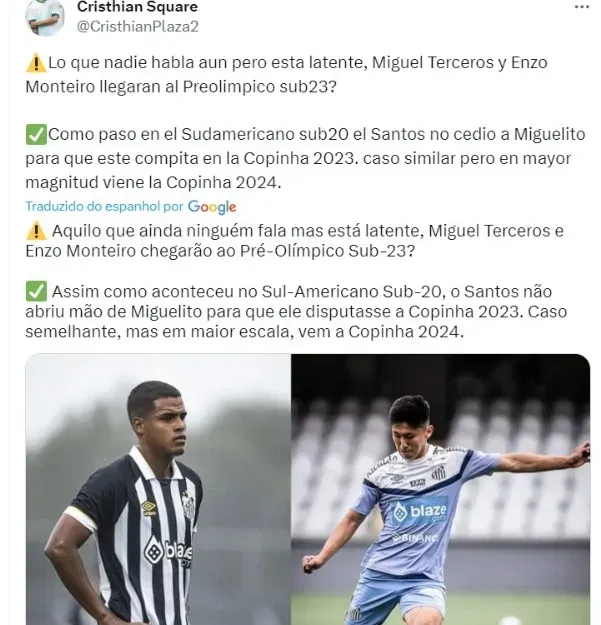Click the translated text mentioning Pré-Olímpico Sub-23
601x625 pixels.
tap(295, 241)
